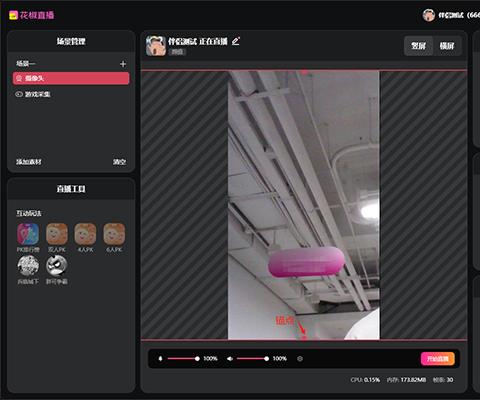This screenshot has height=400, width=480.
Task: Start the 4人PK interactive mode
Action: click(85, 234)
